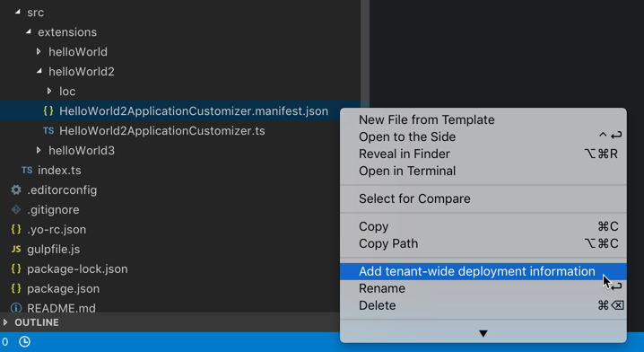The image size is (644, 352).
Task: Click TS icon of HelloWorld2ApplicationCustomizer.ts
Action: point(48,131)
